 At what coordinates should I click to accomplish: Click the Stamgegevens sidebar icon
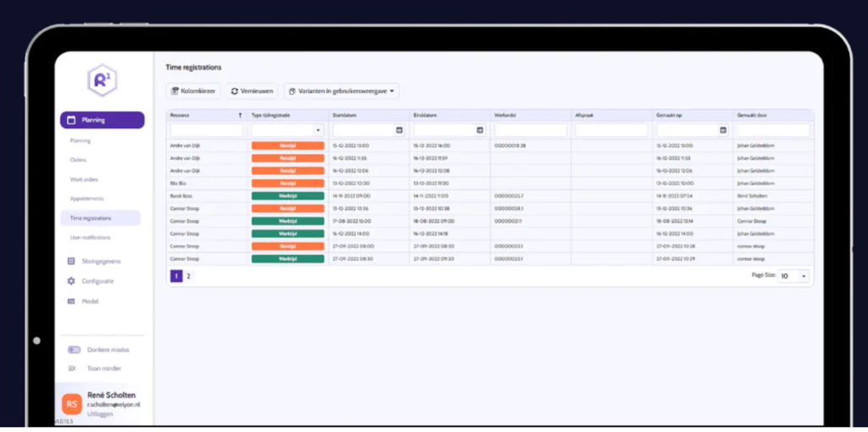(x=72, y=261)
